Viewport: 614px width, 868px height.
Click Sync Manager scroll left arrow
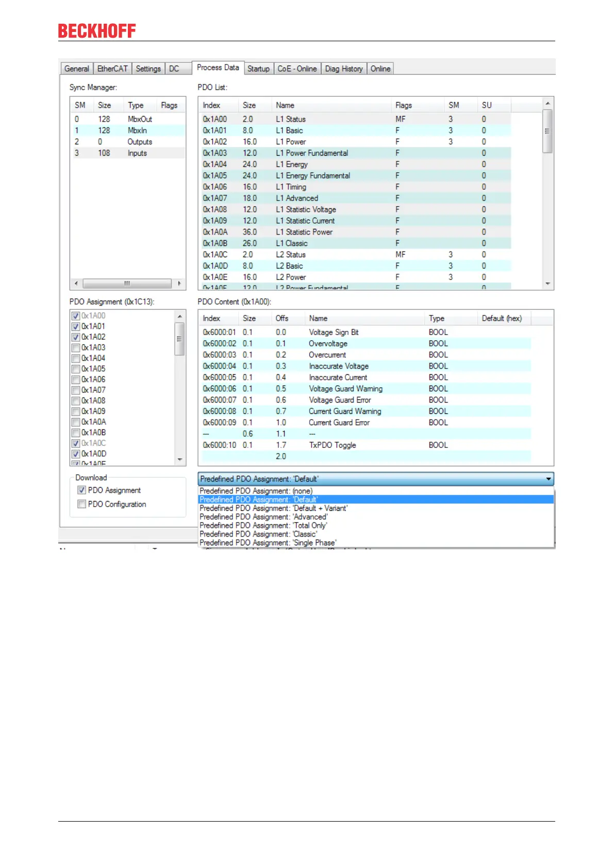(x=76, y=283)
